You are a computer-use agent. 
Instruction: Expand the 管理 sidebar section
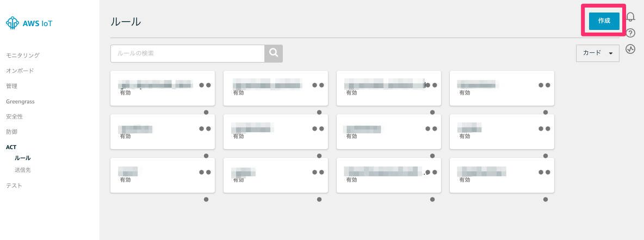[11, 86]
